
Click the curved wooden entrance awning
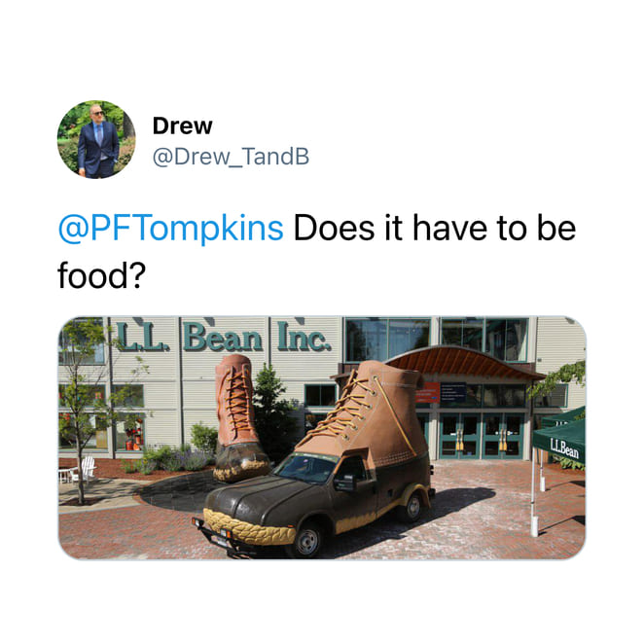tap(462, 364)
